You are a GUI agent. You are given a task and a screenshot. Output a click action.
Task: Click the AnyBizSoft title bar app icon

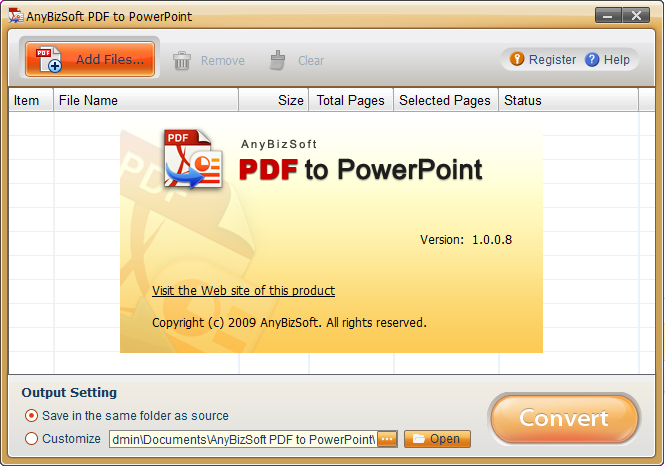[16, 16]
